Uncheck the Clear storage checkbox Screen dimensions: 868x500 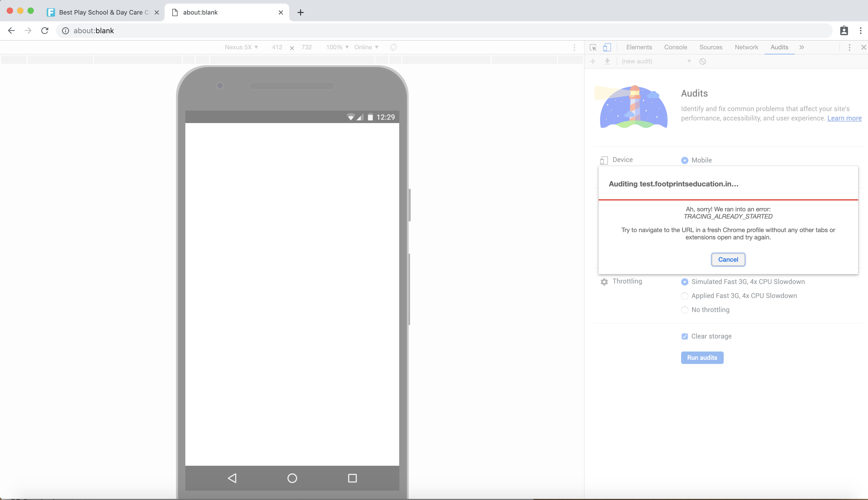[685, 336]
